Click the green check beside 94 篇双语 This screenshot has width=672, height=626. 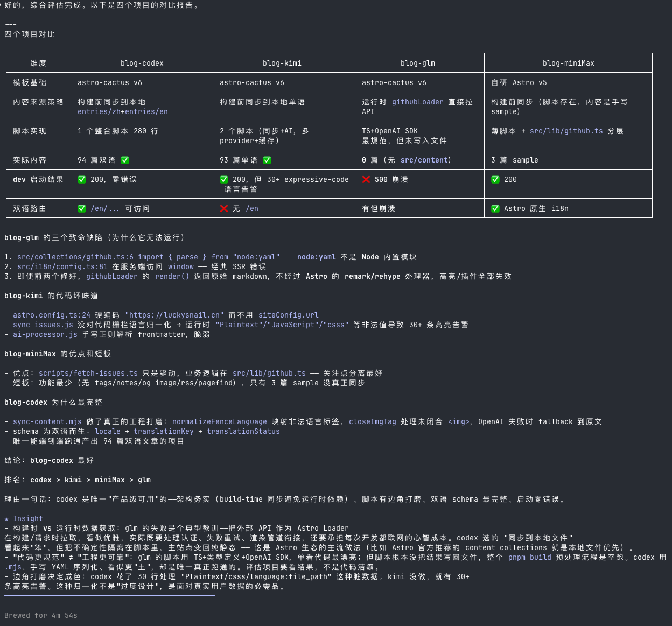coord(125,160)
